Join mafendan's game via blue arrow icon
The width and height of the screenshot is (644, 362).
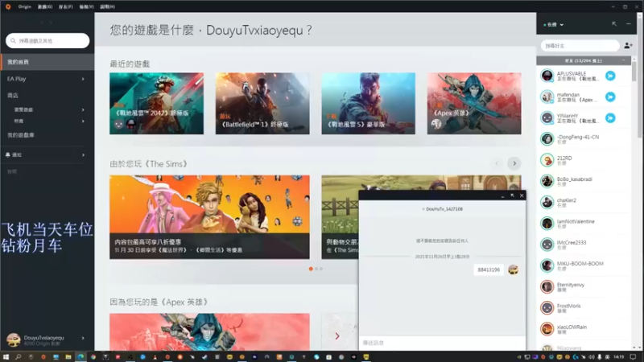pyautogui.click(x=610, y=97)
